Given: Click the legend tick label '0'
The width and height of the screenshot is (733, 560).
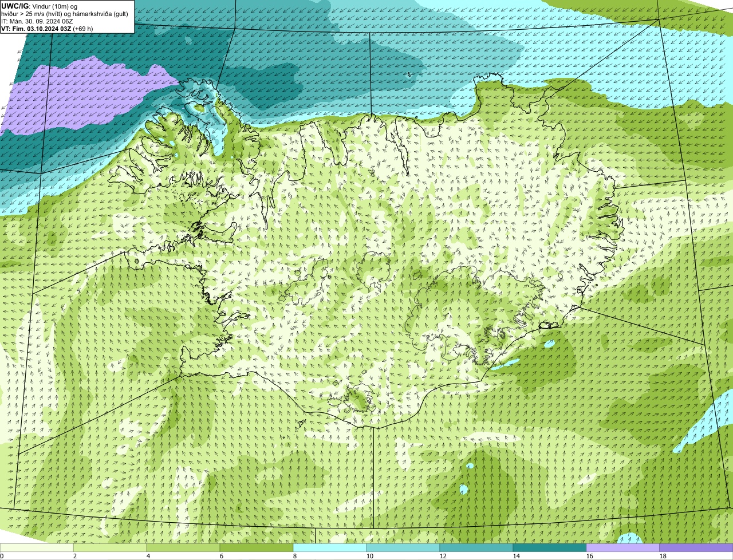Looking at the screenshot, I should coord(2,556).
